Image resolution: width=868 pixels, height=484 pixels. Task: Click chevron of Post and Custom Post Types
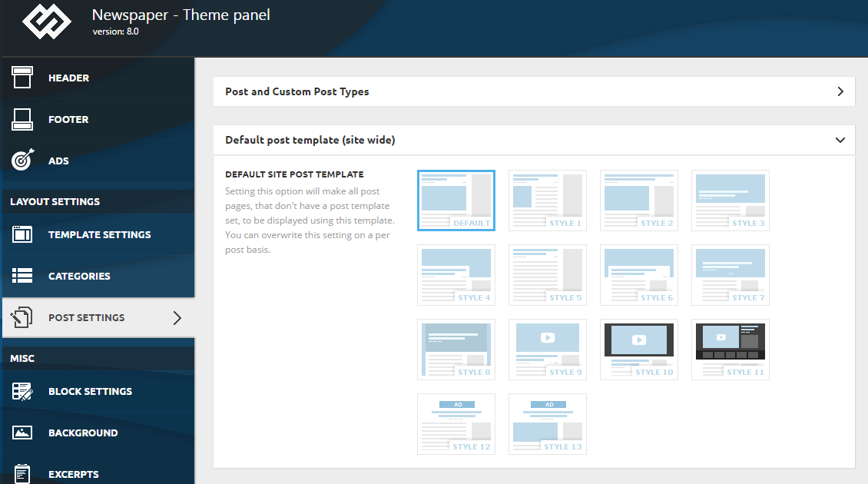click(x=840, y=91)
